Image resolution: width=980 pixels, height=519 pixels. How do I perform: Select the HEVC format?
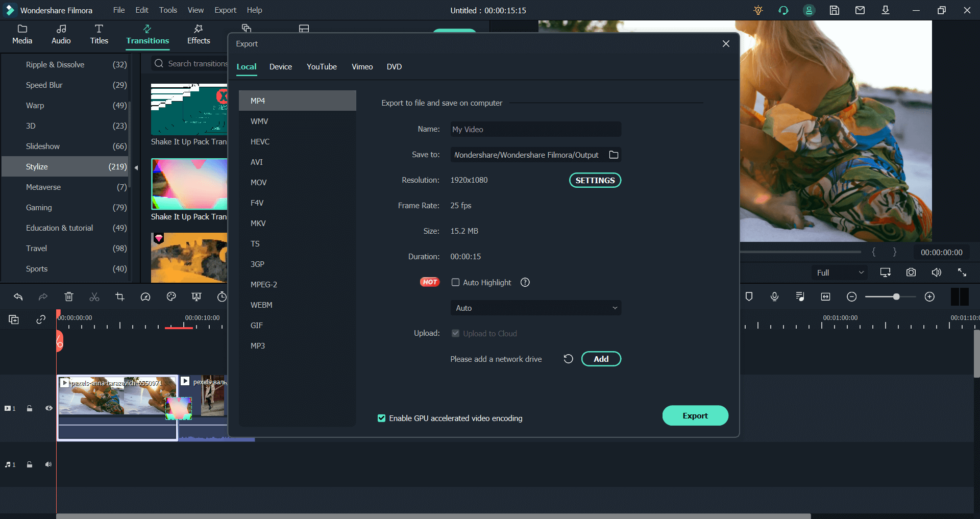tap(298, 141)
